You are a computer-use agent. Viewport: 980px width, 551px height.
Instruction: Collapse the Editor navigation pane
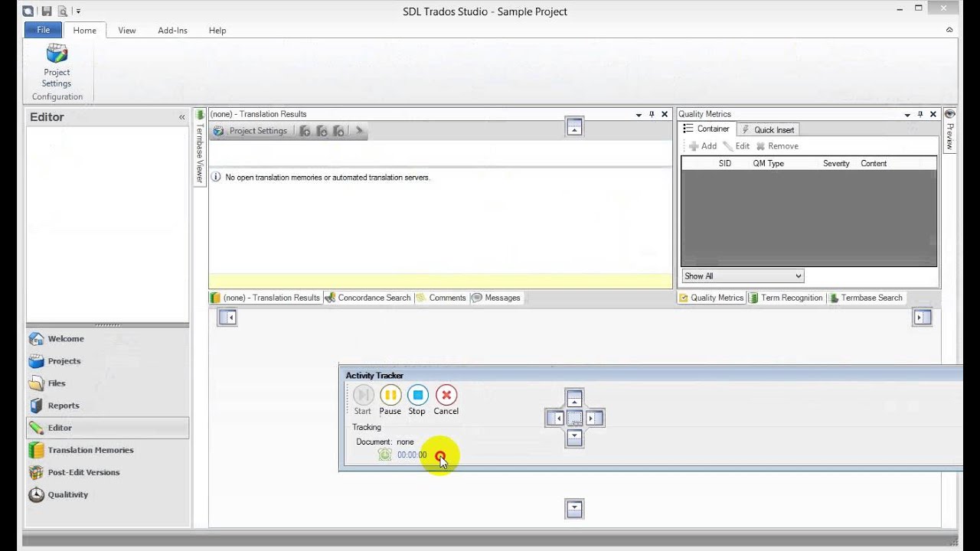[181, 117]
